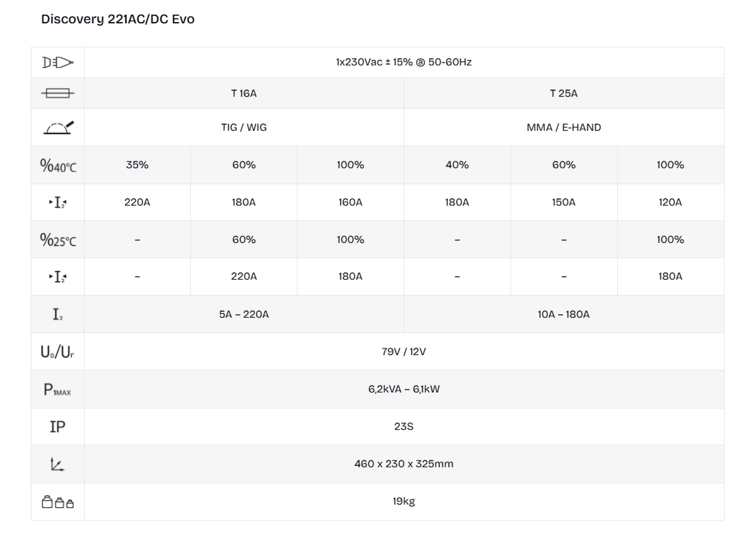Click the 19kg weight value

pos(404,501)
